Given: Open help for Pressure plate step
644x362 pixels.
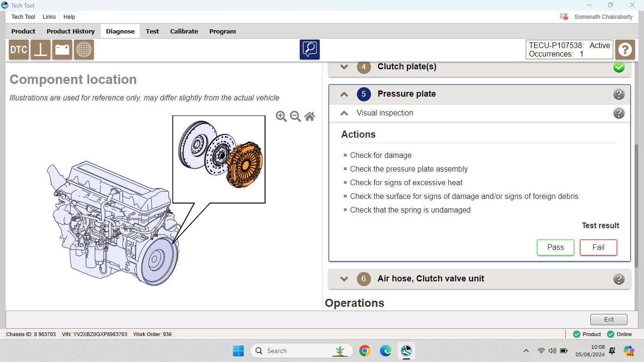Looking at the screenshot, I should click(x=619, y=94).
